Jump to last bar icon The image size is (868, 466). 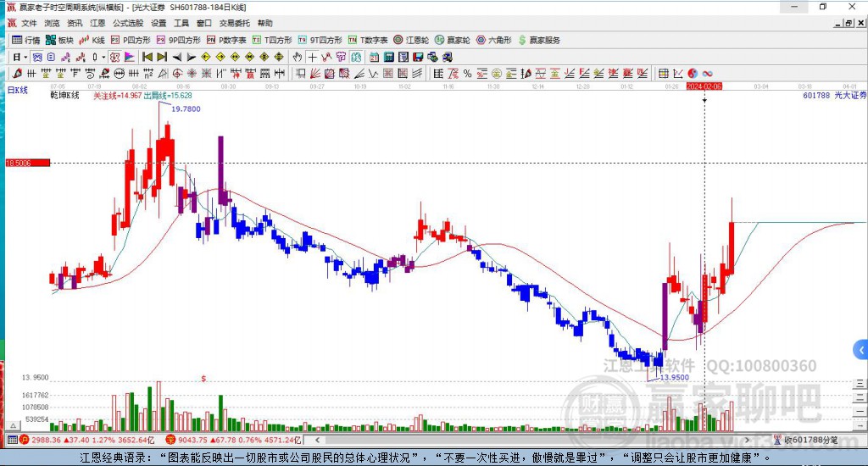pos(162,57)
